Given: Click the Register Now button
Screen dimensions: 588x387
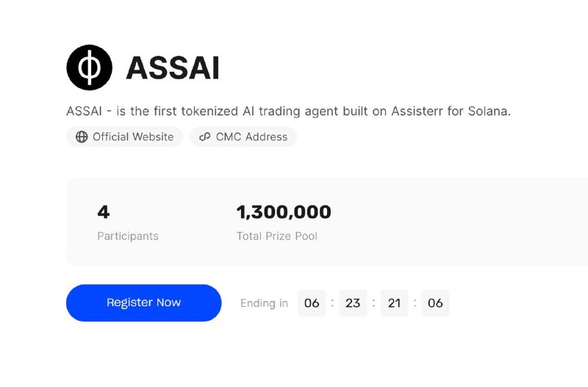Looking at the screenshot, I should (143, 303).
